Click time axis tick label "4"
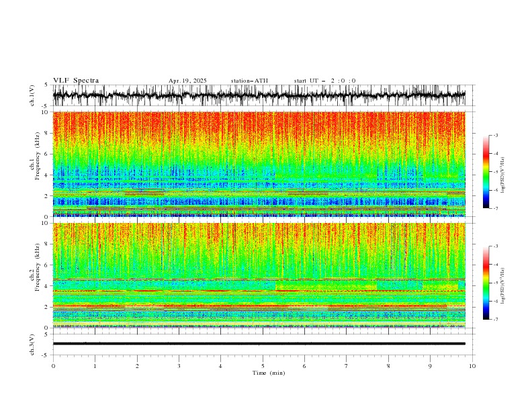 click(x=220, y=366)
